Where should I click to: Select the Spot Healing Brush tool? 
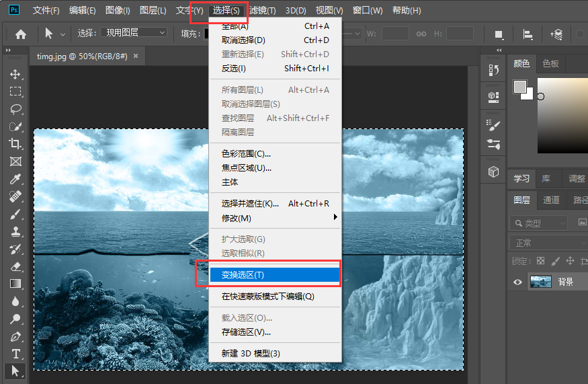pos(15,196)
